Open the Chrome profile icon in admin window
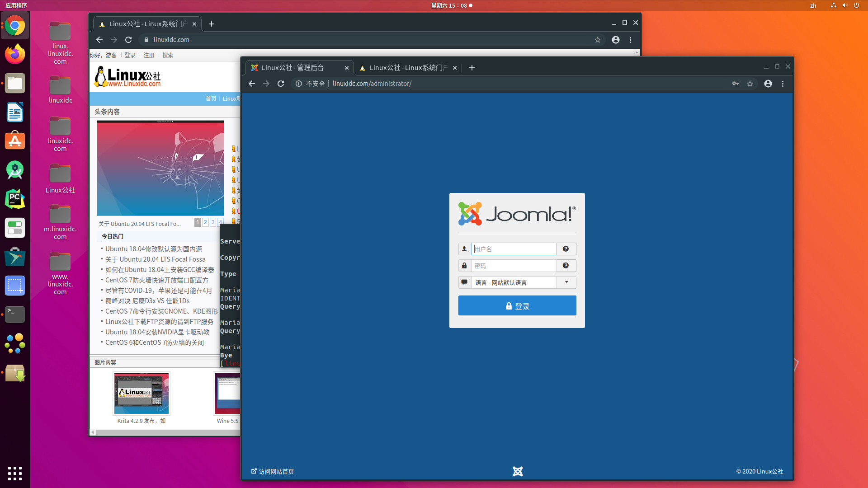Image resolution: width=868 pixels, height=488 pixels. click(768, 84)
